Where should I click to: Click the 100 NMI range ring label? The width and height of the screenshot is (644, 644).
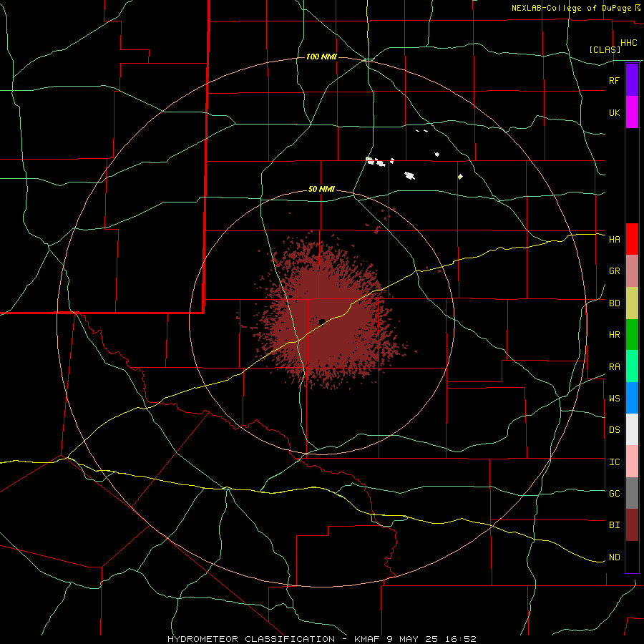[321, 57]
